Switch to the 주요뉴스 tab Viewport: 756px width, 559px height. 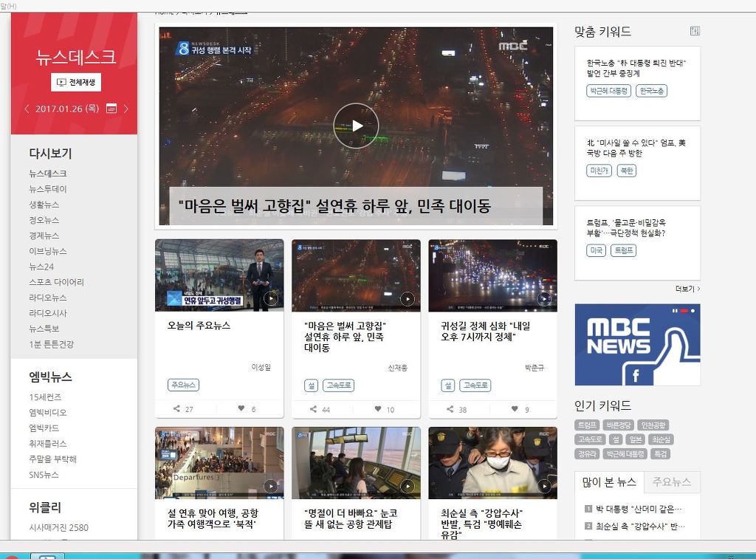click(671, 482)
